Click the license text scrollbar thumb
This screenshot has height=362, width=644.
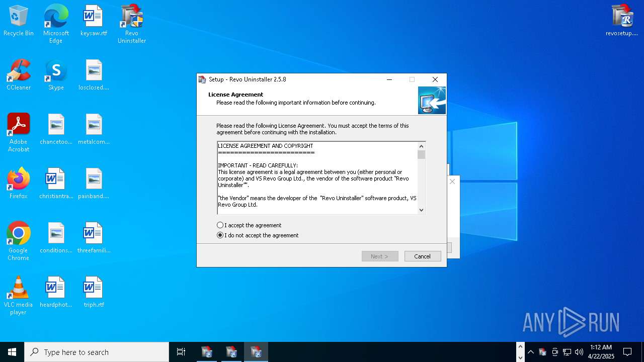coord(422,155)
